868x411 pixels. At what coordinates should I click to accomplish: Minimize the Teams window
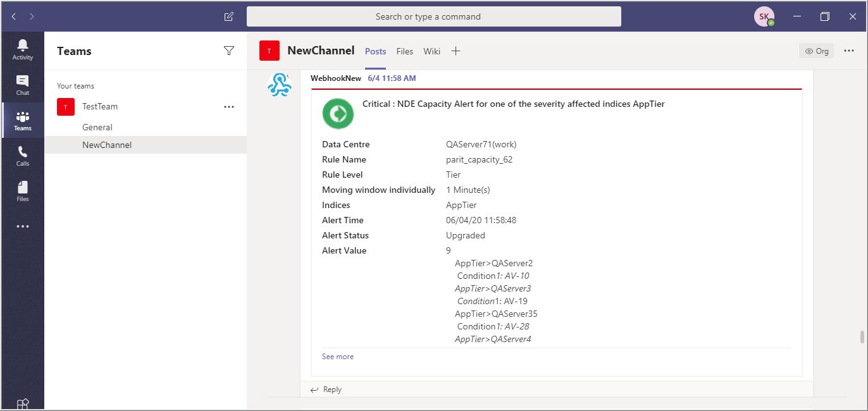[x=797, y=16]
